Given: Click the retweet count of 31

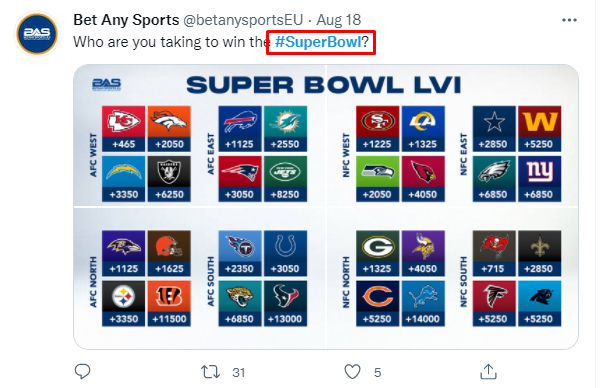Looking at the screenshot, I should (x=238, y=372).
